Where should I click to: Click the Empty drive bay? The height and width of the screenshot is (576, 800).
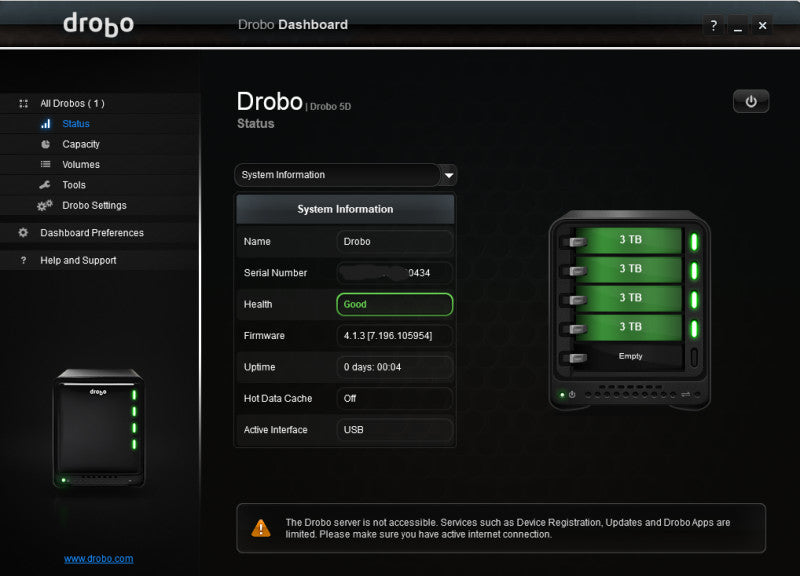(630, 356)
